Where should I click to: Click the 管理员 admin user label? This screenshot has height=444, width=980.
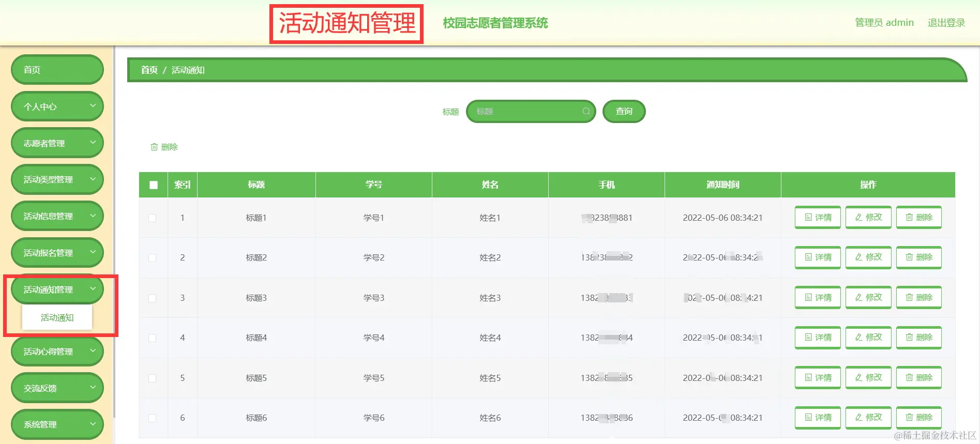[x=884, y=23]
